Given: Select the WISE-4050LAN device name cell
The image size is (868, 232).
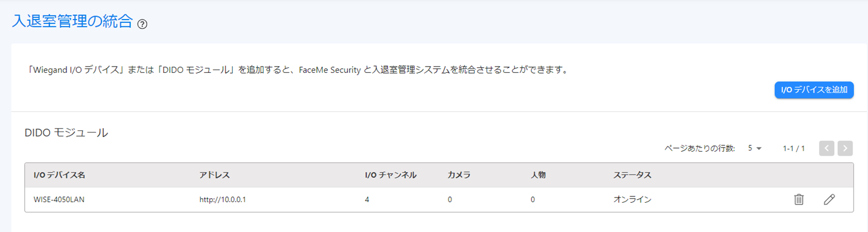Looking at the screenshot, I should click(60, 200).
